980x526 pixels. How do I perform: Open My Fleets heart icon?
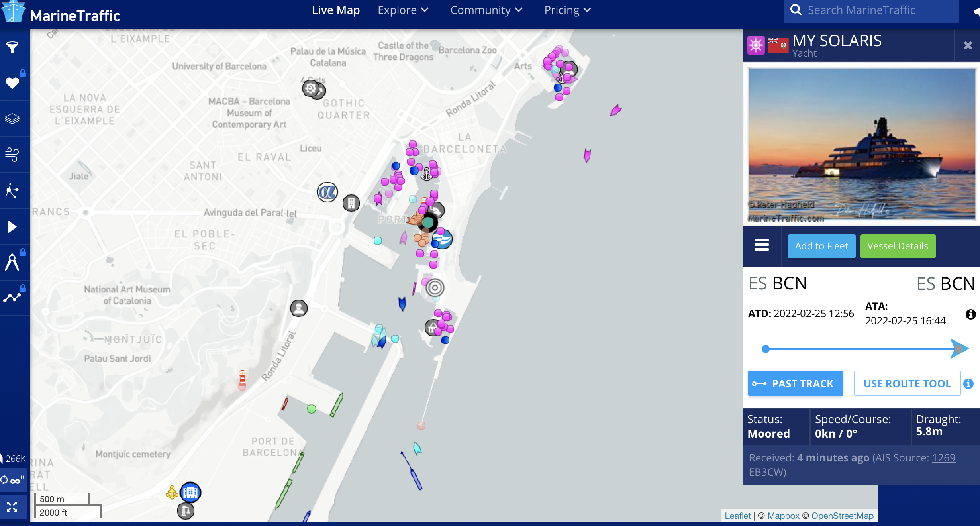pos(12,83)
